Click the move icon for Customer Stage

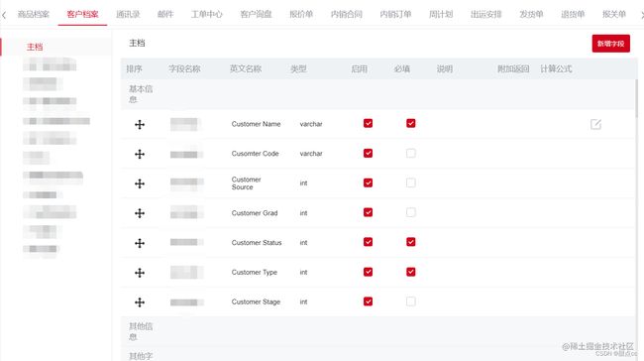click(140, 302)
